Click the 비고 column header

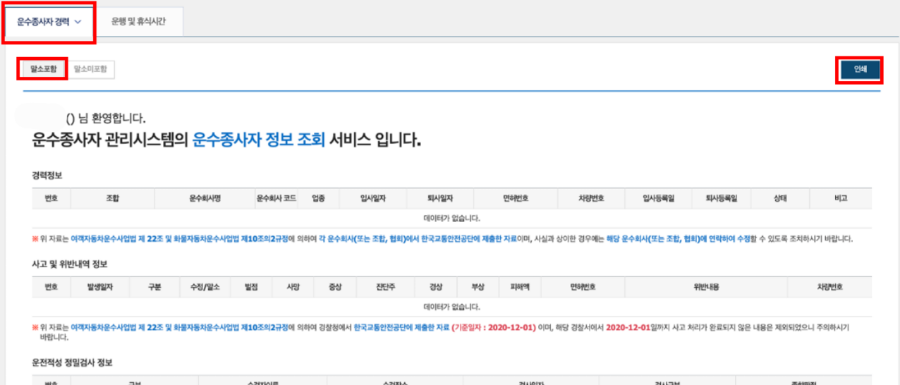click(841, 198)
